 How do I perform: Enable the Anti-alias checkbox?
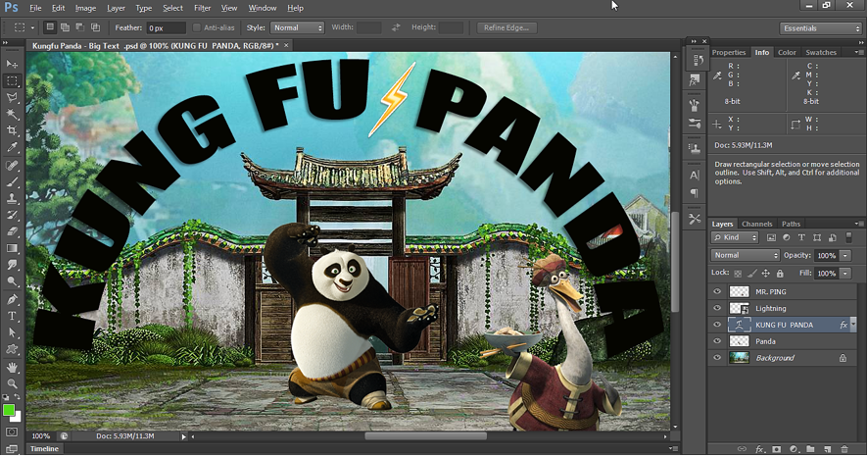click(x=197, y=27)
